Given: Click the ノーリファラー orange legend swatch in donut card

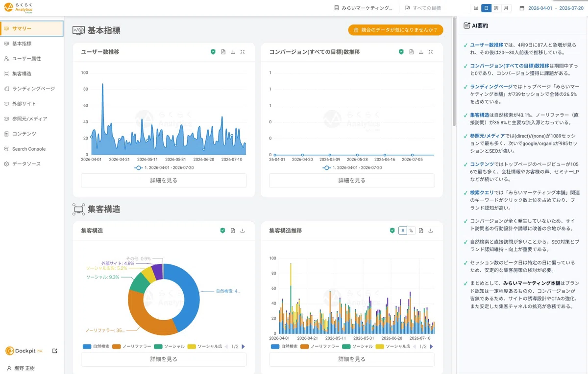Looking at the screenshot, I should click(117, 347).
